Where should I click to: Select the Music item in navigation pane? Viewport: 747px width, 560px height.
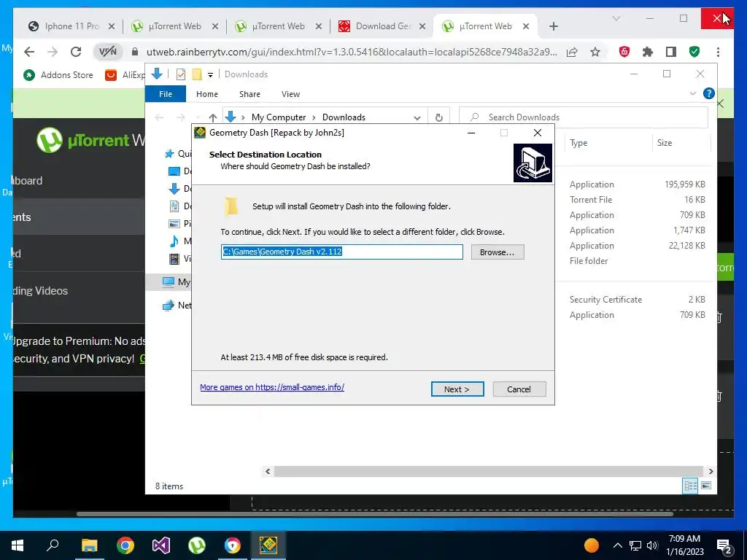180,241
